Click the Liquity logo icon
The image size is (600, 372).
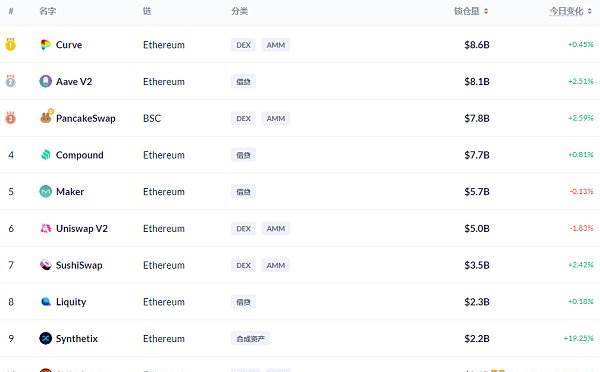pyautogui.click(x=46, y=302)
